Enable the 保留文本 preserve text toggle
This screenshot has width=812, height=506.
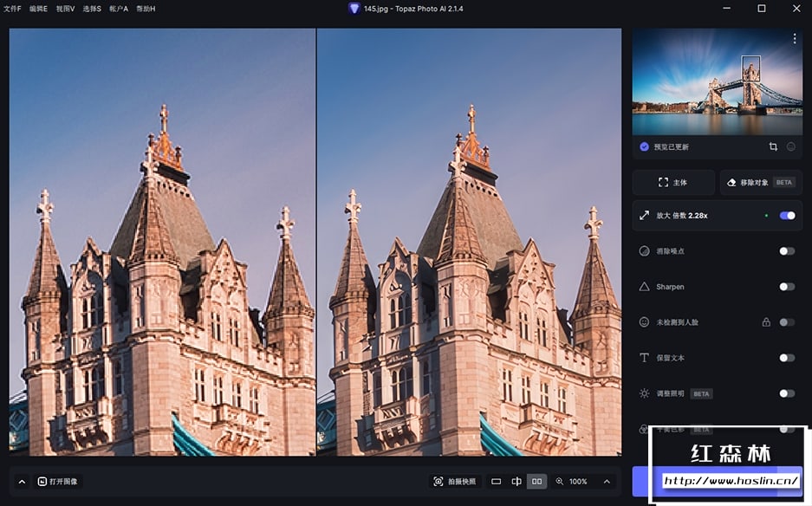pos(787,358)
